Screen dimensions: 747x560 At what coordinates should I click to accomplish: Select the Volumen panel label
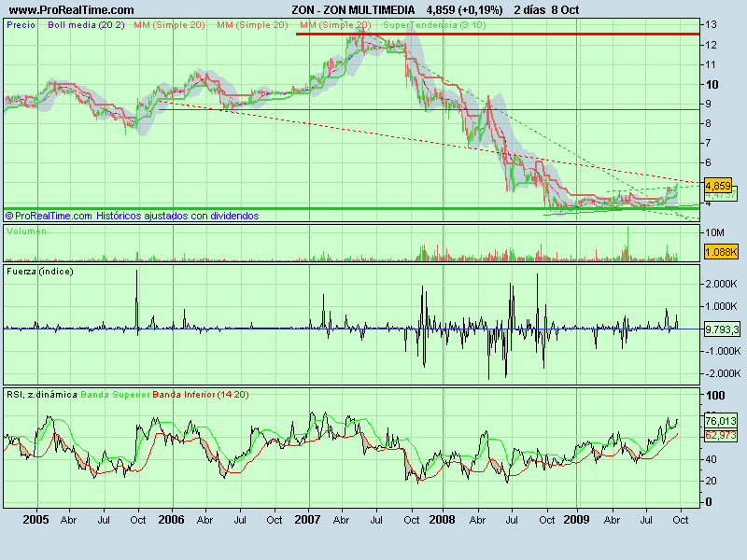click(26, 231)
